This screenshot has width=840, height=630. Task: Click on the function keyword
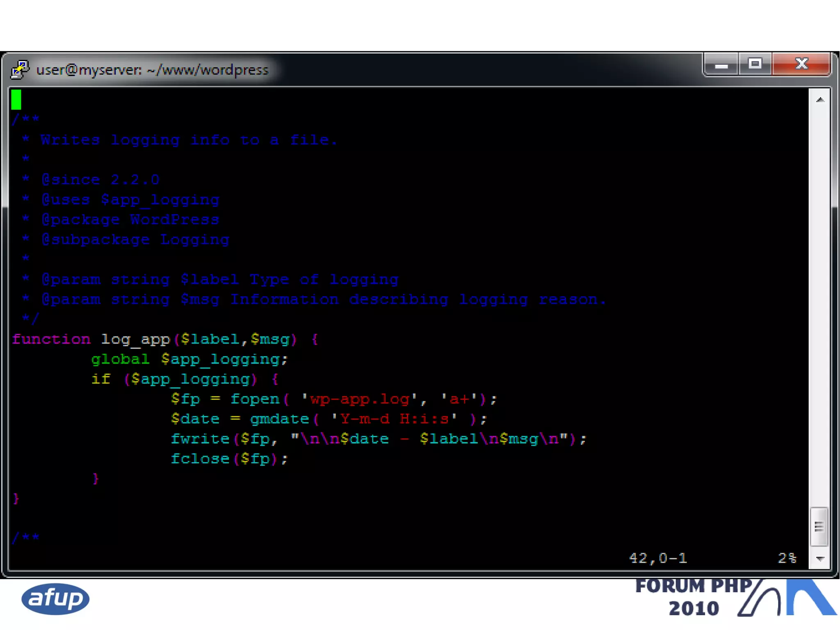[51, 339]
